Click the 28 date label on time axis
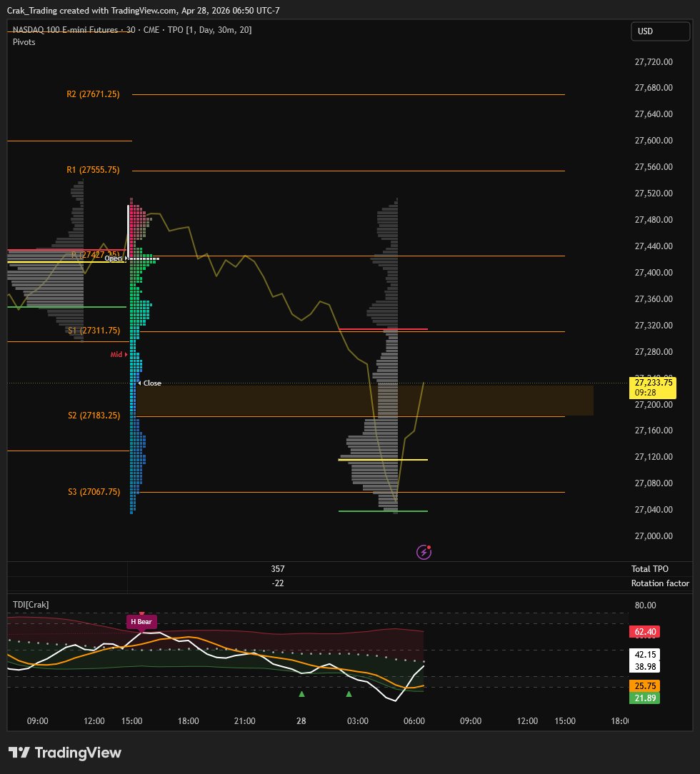The image size is (700, 774). tap(301, 720)
